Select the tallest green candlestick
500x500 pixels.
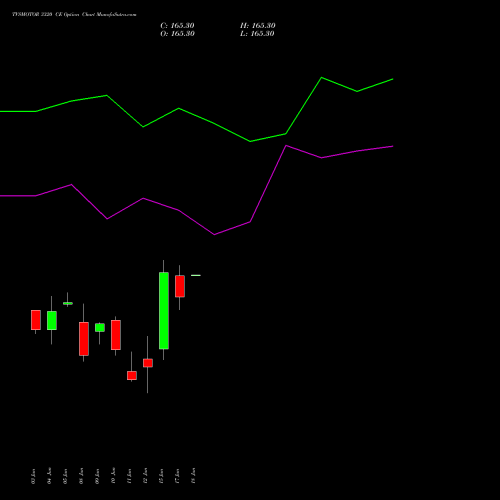(x=164, y=310)
